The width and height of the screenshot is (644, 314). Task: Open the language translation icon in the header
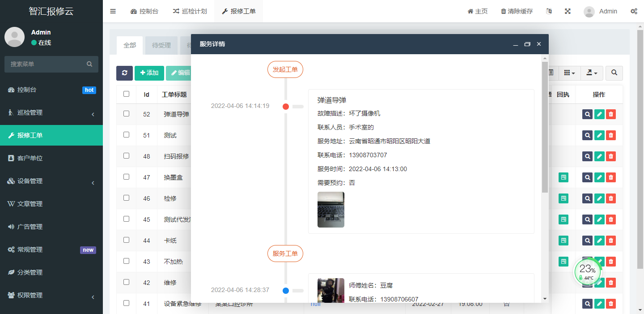549,11
